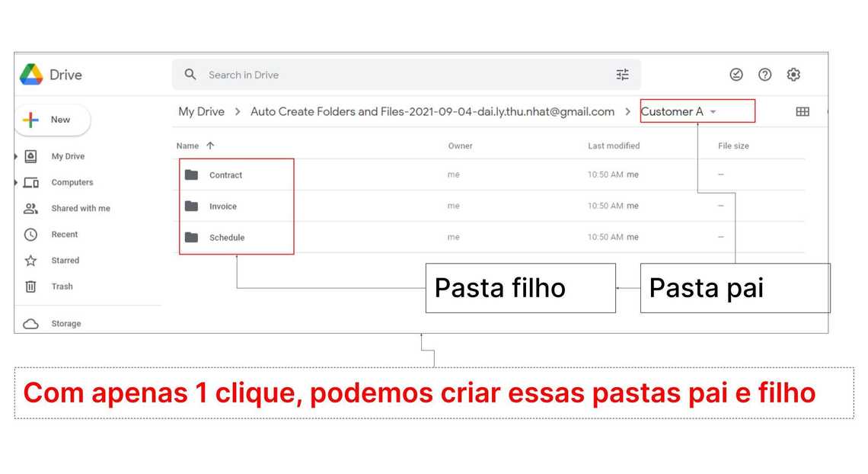Viewport: 868px width, 474px height.
Task: Click the Search in Drive field
Action: click(x=407, y=75)
